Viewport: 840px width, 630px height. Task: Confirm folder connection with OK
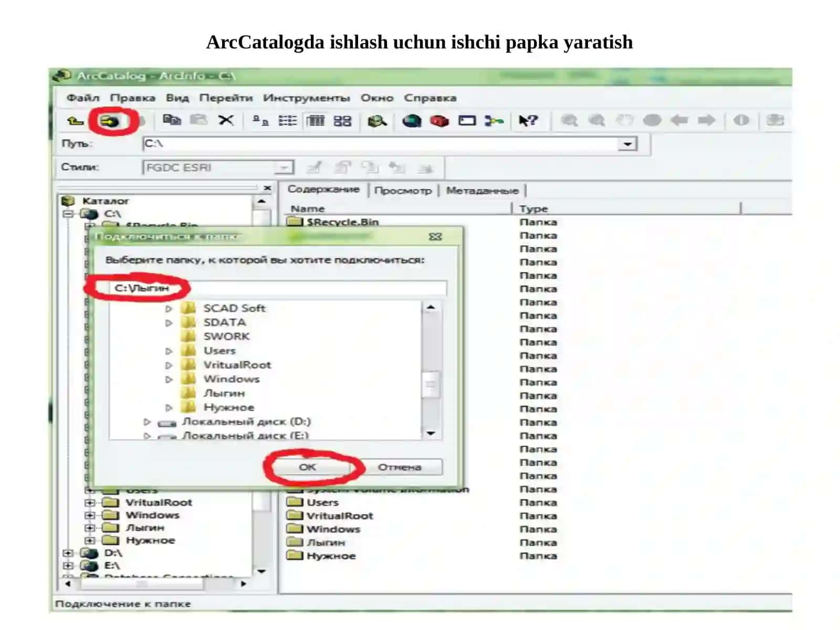click(308, 467)
